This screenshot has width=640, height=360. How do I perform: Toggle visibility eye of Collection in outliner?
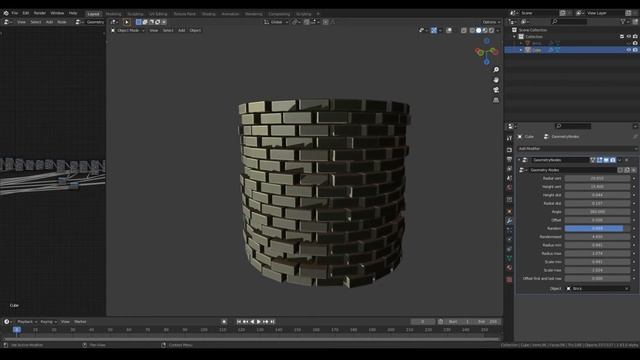(629, 37)
